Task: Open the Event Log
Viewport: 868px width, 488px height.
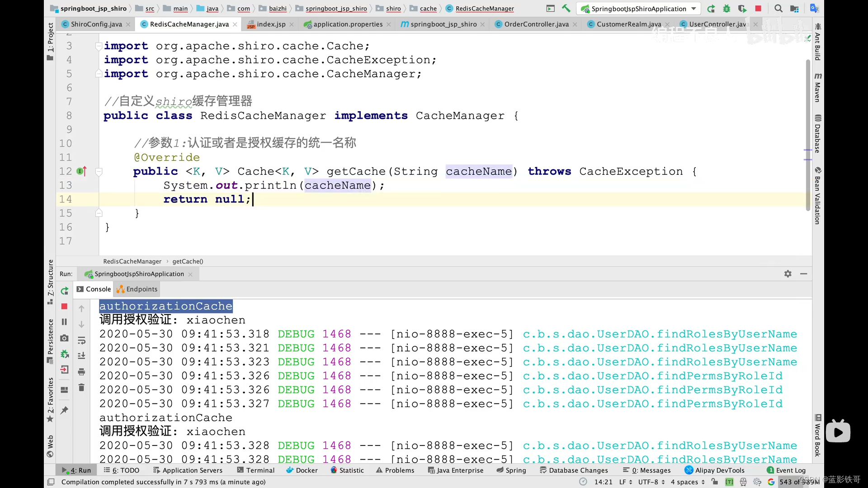Action: pyautogui.click(x=786, y=470)
